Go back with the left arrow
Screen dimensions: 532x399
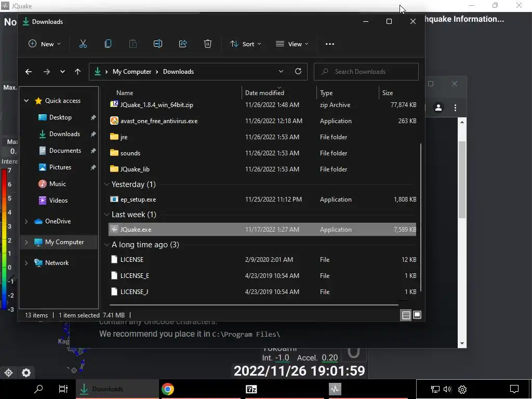pos(29,72)
